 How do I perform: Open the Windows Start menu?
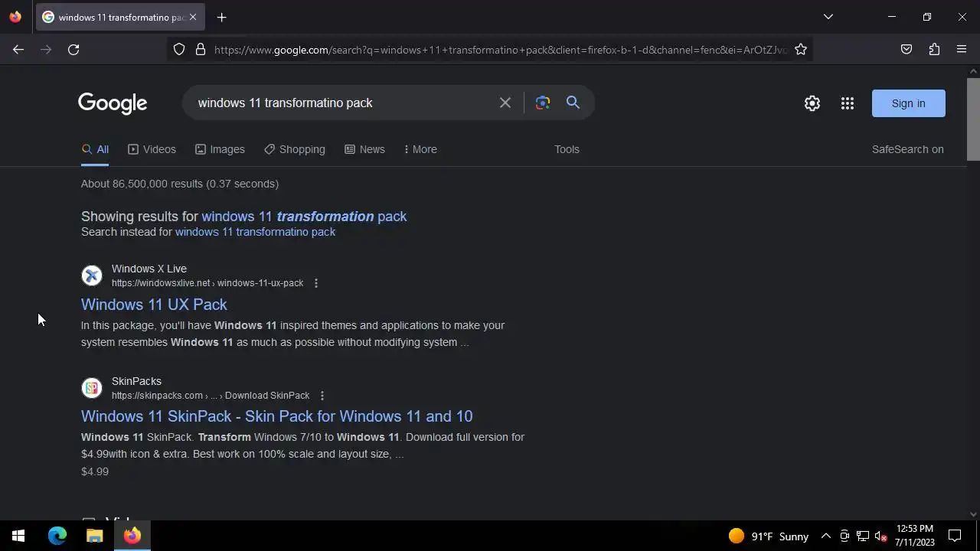pyautogui.click(x=18, y=536)
